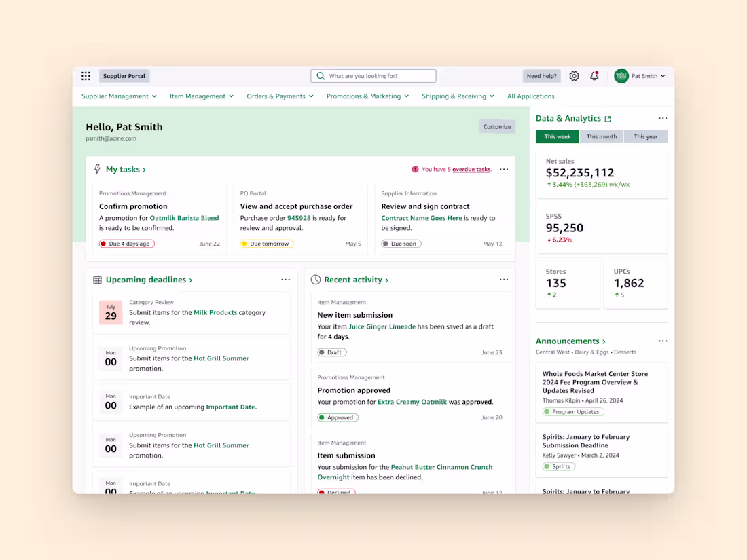Click the My tasks lightning icon
The width and height of the screenshot is (747, 560).
pyautogui.click(x=95, y=169)
